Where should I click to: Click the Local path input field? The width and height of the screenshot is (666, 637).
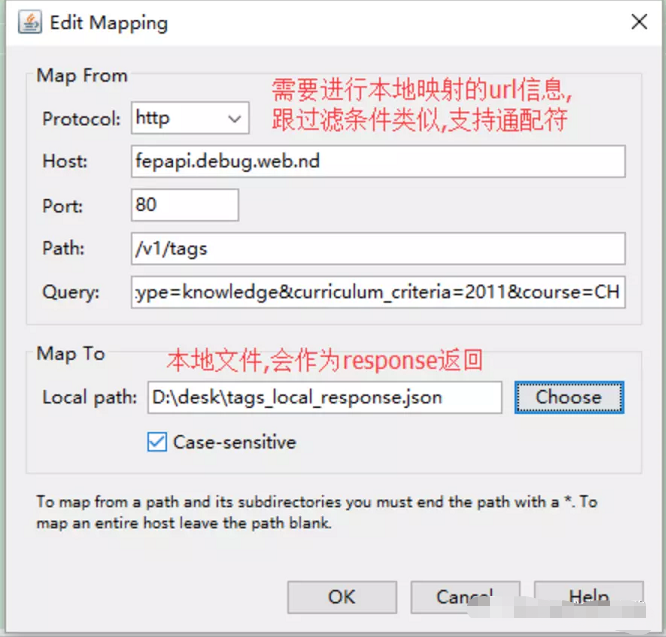click(x=325, y=397)
